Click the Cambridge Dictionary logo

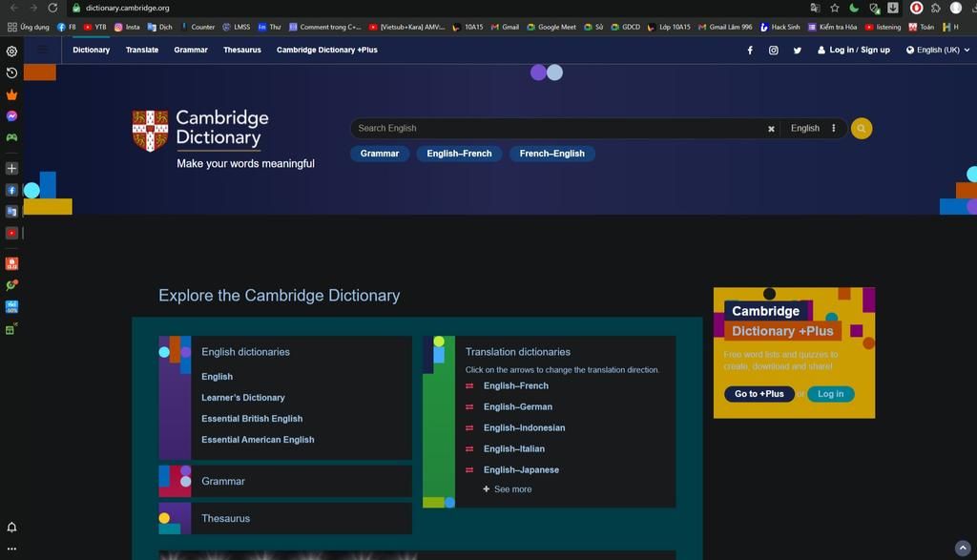(x=200, y=130)
